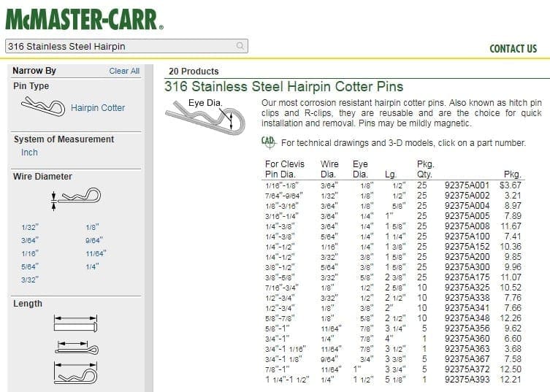
Task: Filter by 1/32" wire diameter
Action: 30,227
